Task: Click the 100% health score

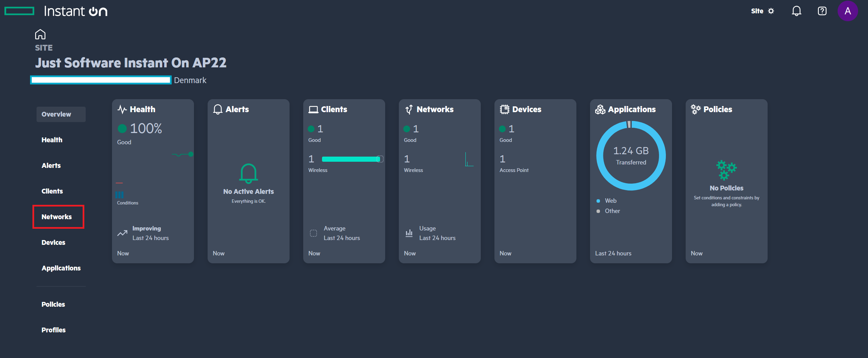Action: pyautogui.click(x=146, y=129)
